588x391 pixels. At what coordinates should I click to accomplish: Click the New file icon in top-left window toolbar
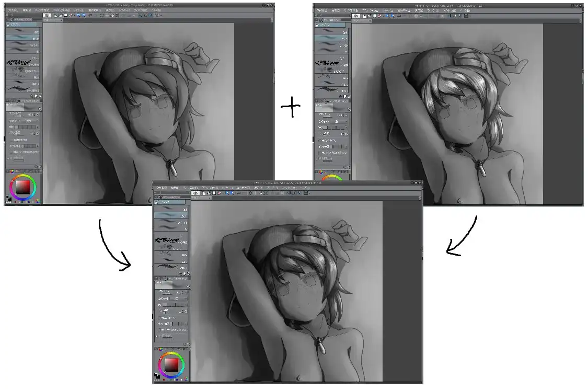[56, 16]
